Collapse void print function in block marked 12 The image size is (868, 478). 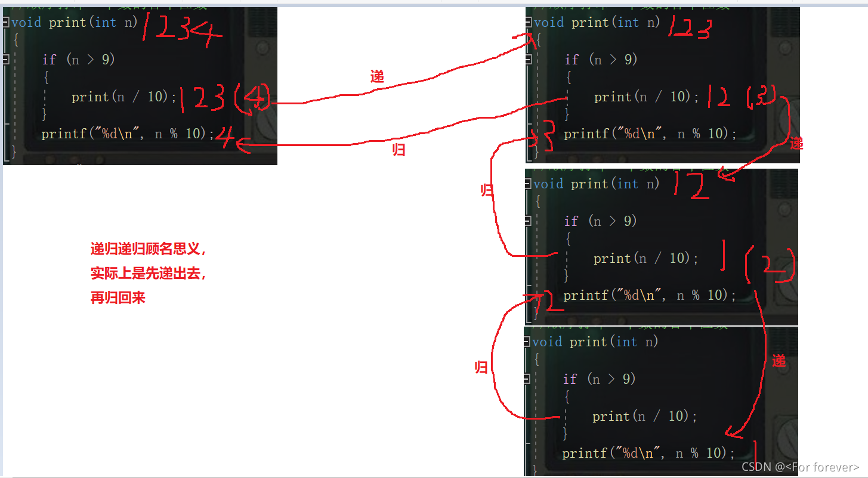coord(527,184)
